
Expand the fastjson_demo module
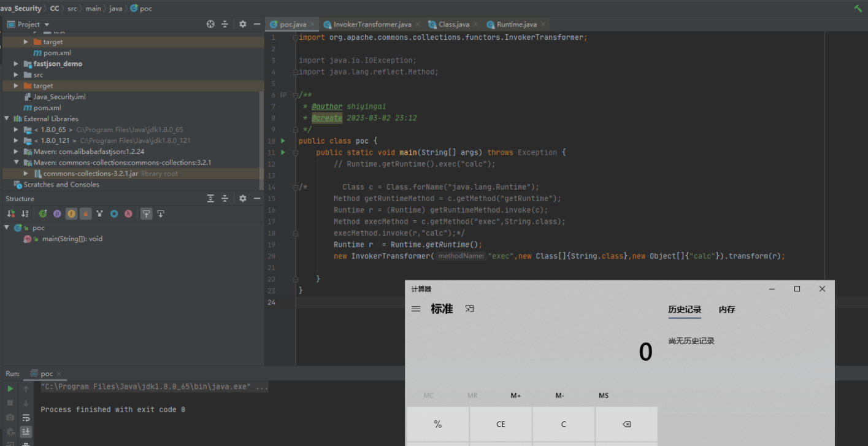16,64
